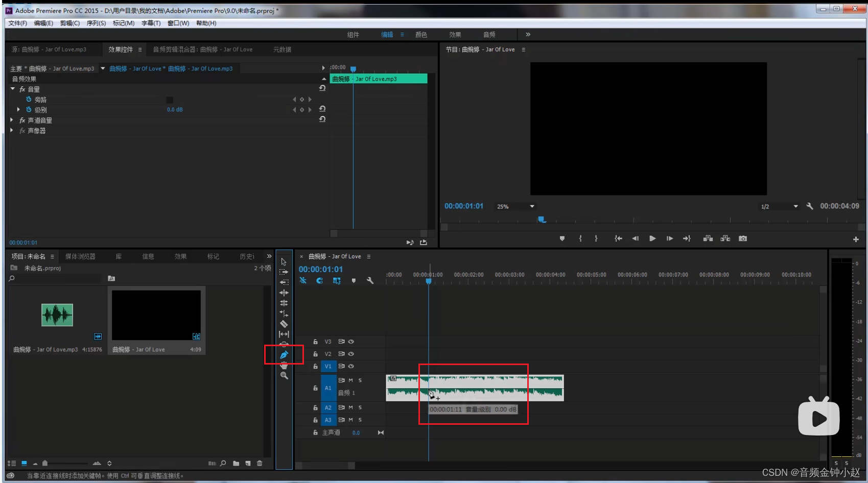Image resolution: width=868 pixels, height=483 pixels.
Task: Toggle lock on track V3
Action: pyautogui.click(x=315, y=342)
